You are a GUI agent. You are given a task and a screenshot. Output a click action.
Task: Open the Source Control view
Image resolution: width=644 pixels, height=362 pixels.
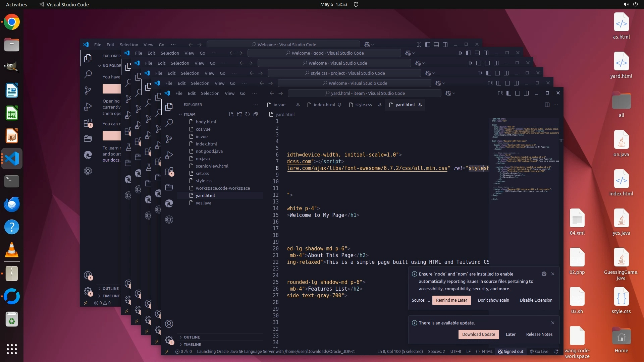tap(169, 139)
